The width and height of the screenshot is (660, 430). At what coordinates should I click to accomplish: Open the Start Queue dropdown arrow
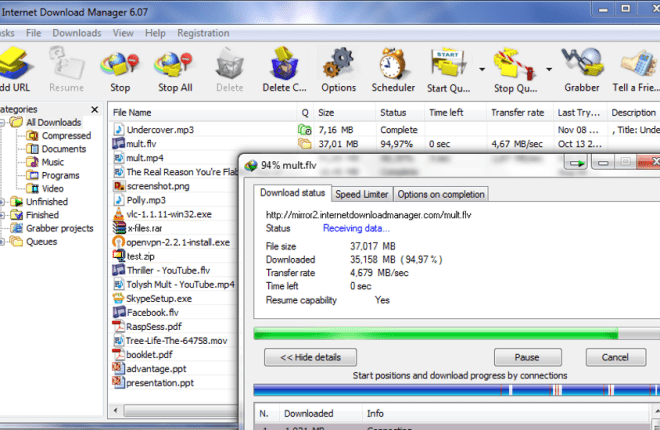pos(482,69)
